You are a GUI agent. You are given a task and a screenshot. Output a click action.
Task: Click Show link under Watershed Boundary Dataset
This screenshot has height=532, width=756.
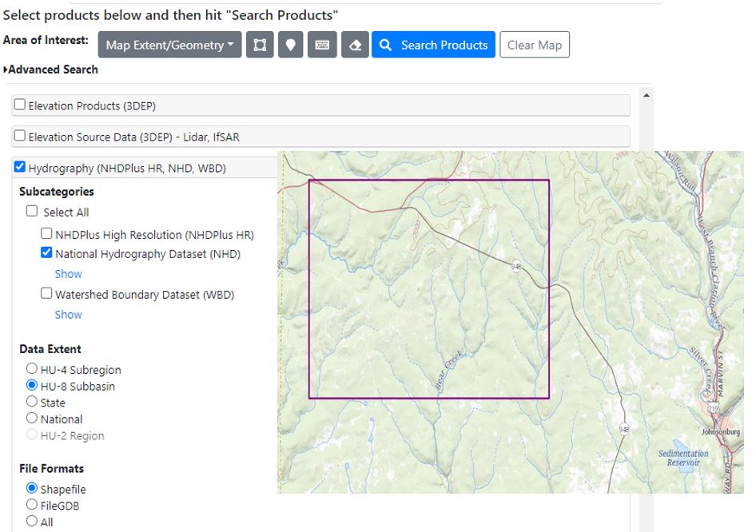[x=69, y=315]
